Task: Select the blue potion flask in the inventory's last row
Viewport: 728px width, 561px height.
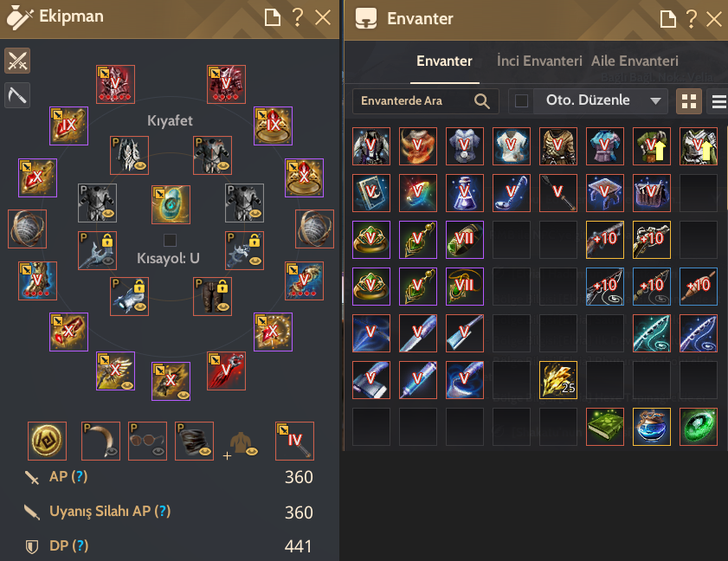Action: [652, 427]
